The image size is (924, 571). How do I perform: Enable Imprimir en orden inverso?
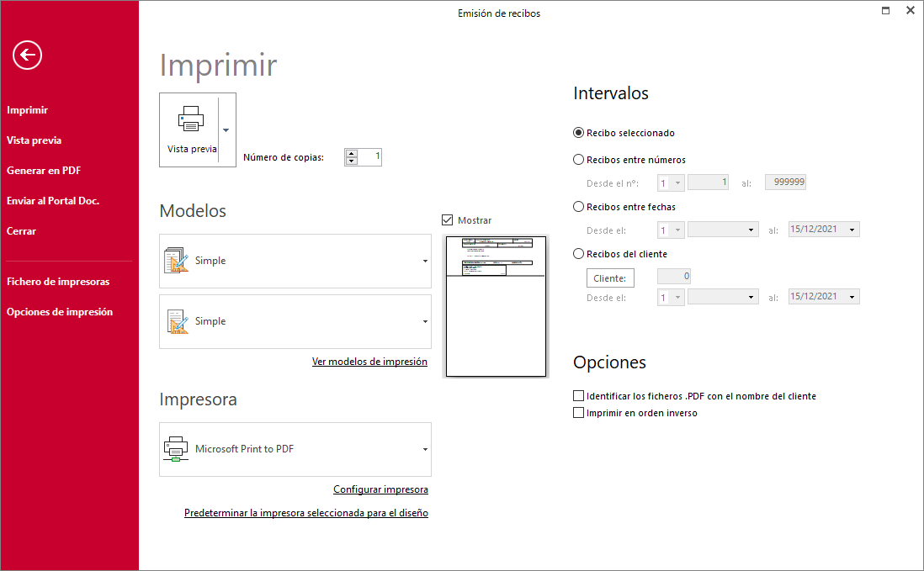click(x=579, y=413)
